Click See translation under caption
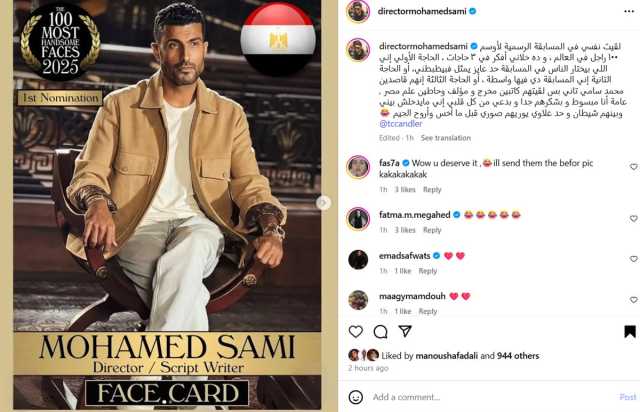Viewport: 640px width, 412px height. point(446,138)
